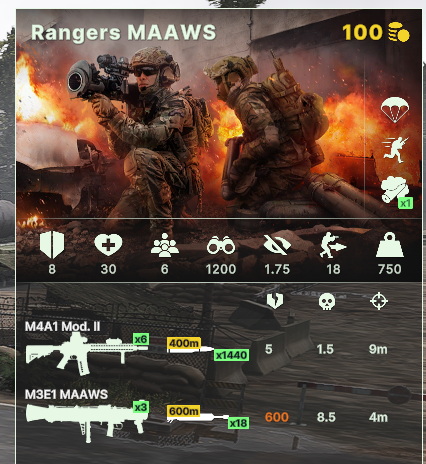The height and width of the screenshot is (464, 426).
Task: Click the gold coins cost icon
Action: click(399, 32)
